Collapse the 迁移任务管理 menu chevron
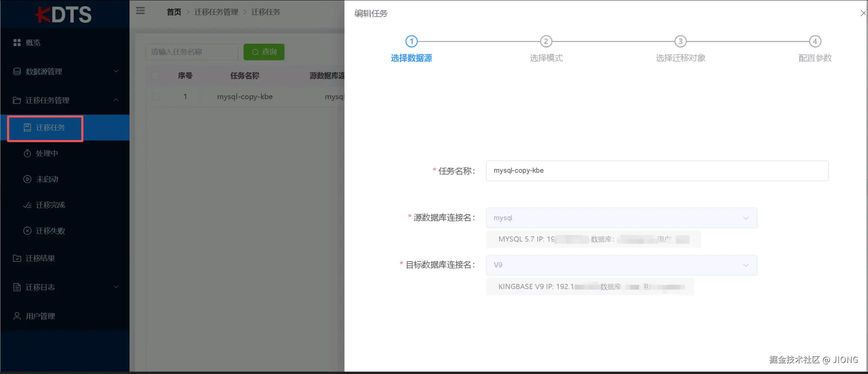 tap(116, 100)
